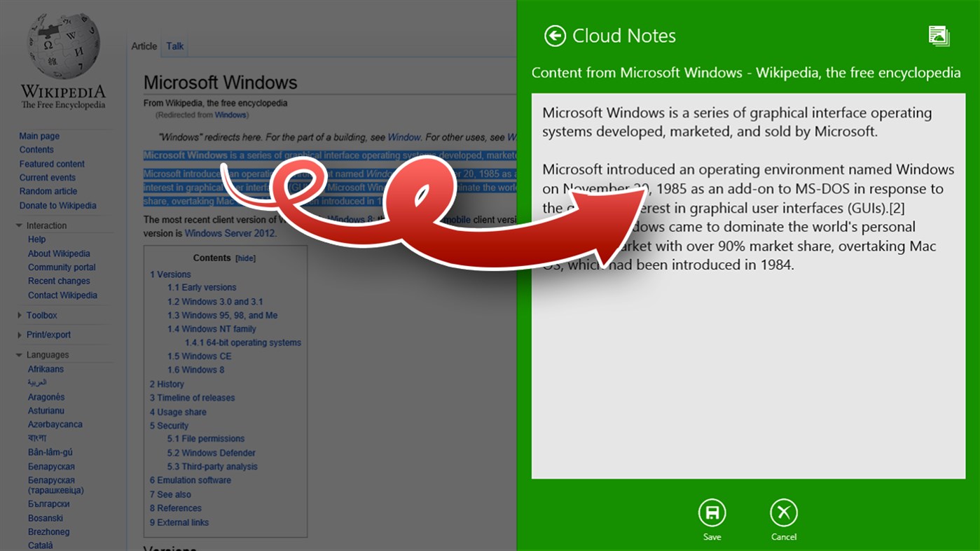Viewport: 980px width, 551px height.
Task: Click the back arrow in Cloud Notes
Action: coord(554,35)
